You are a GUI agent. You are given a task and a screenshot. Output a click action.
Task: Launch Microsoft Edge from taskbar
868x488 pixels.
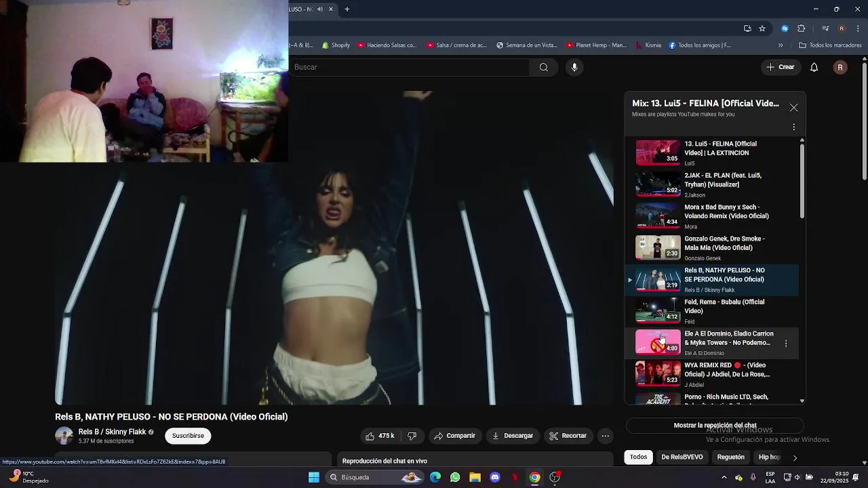coord(435,477)
